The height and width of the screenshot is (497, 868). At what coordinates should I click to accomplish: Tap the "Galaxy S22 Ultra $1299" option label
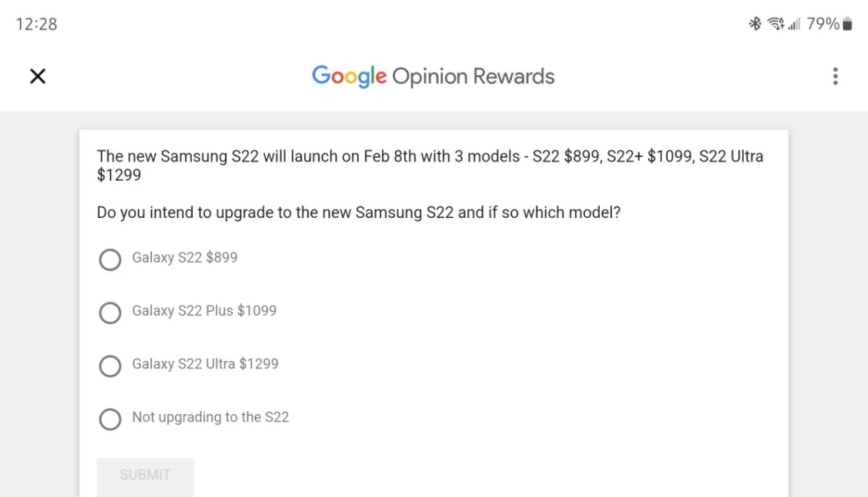tap(205, 364)
